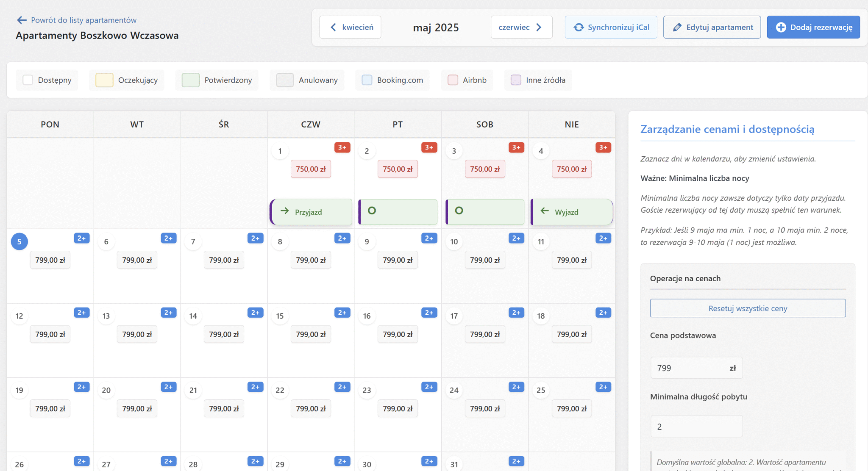Click the Booking.com blue swatch
This screenshot has height=471, width=868.
pos(367,80)
